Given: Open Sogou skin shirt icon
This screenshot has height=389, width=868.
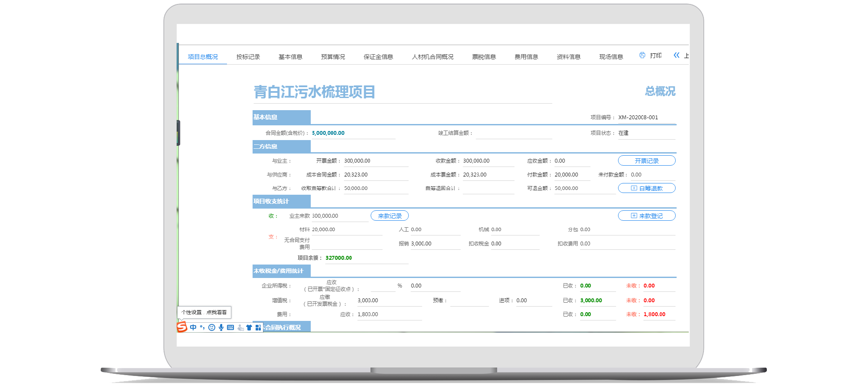Looking at the screenshot, I should coord(249,327).
